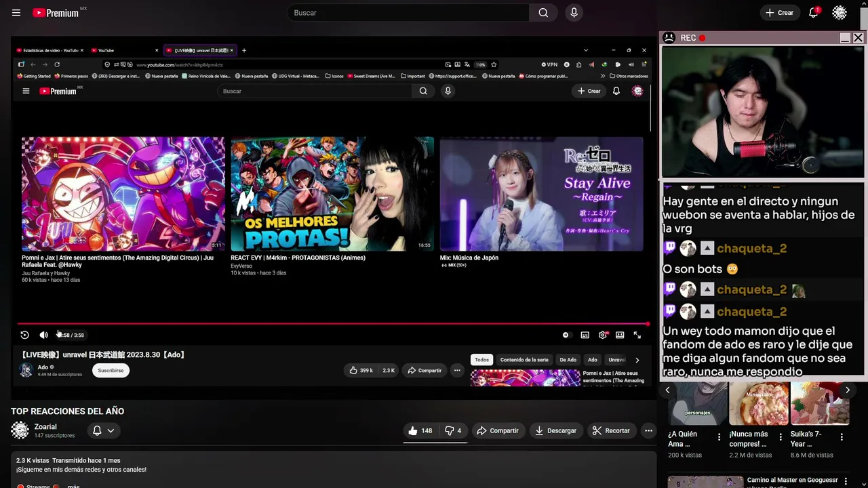
Task: Select the unravel LIVE browser tab
Action: (199, 50)
